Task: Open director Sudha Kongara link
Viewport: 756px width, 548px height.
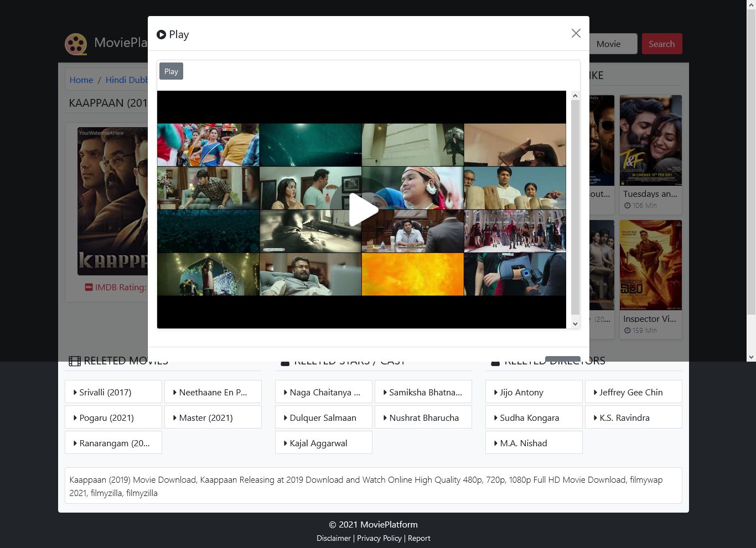Action: [x=534, y=417]
